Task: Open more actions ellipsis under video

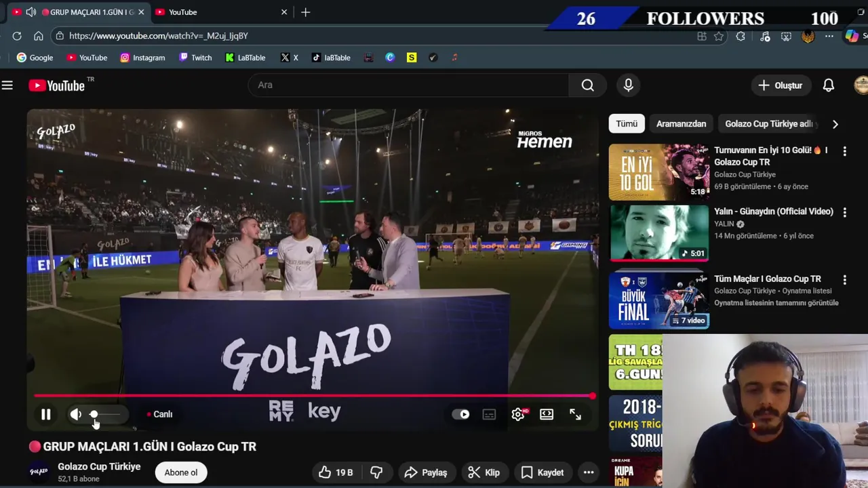Action: (589, 472)
